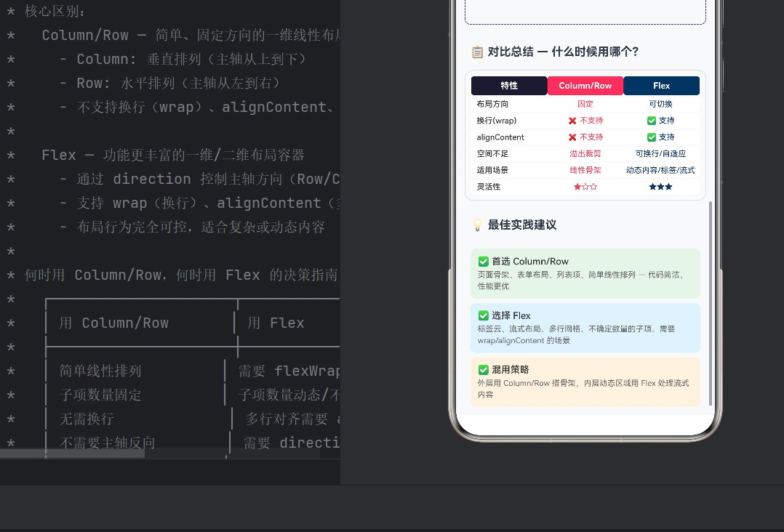Click the '布局行为完全可控' comment line
Image resolution: width=784 pixels, height=532 pixels.
[193, 227]
